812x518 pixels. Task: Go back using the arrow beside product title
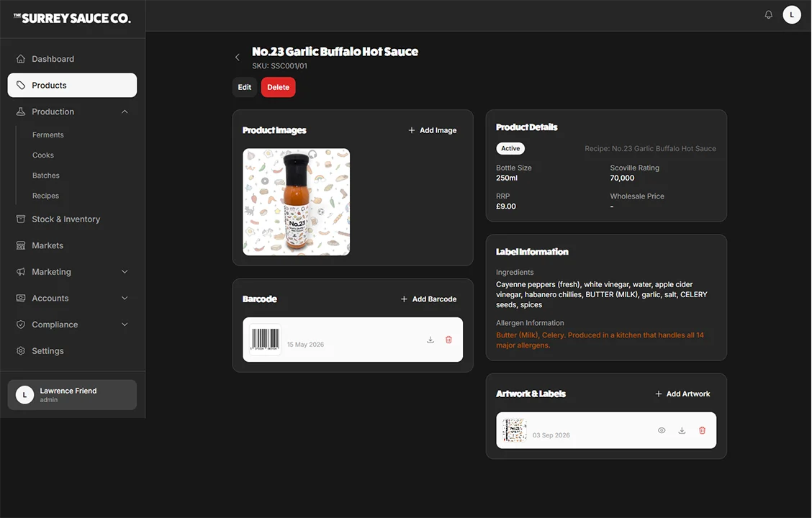point(237,58)
